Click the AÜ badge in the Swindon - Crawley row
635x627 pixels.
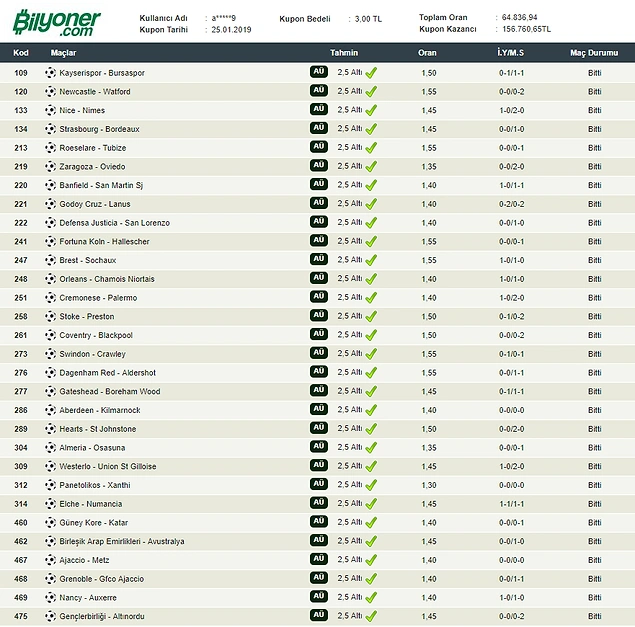[x=319, y=353]
